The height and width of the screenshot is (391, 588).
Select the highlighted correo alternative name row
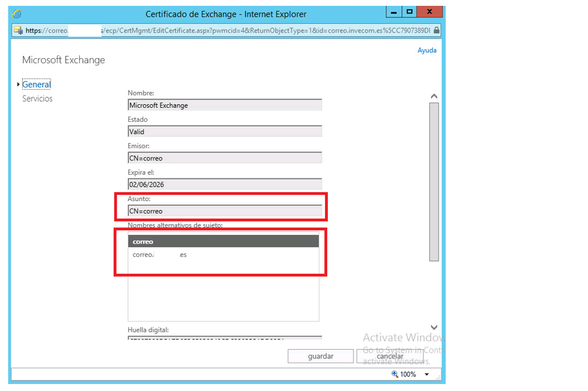click(x=223, y=241)
